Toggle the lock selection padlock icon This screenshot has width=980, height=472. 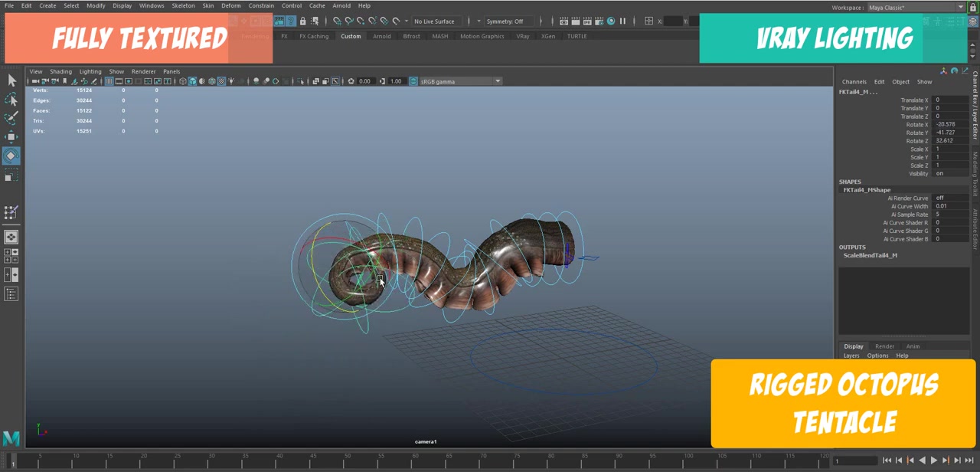pos(302,21)
